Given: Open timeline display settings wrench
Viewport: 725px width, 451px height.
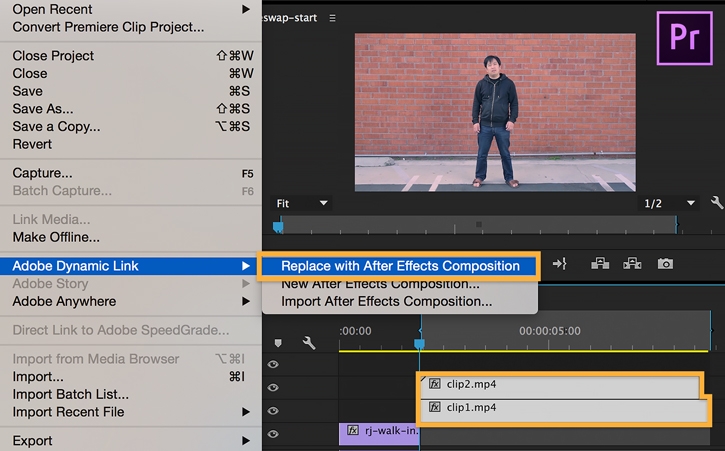Looking at the screenshot, I should pyautogui.click(x=309, y=343).
